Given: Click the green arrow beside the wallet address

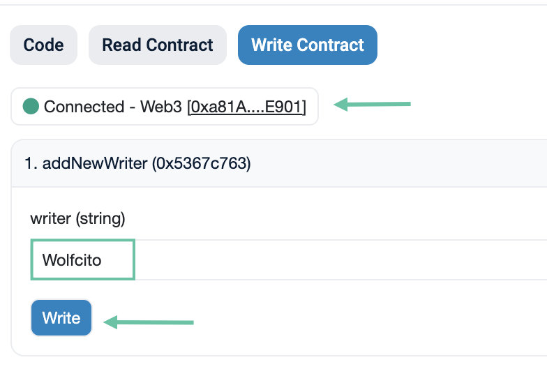Looking at the screenshot, I should point(372,105).
